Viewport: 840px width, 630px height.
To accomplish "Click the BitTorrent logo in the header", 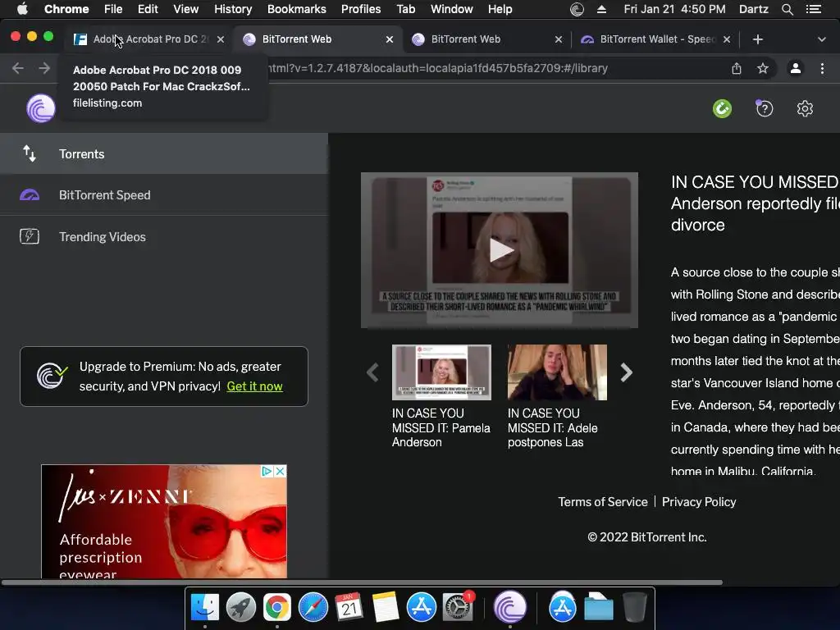I will point(41,108).
